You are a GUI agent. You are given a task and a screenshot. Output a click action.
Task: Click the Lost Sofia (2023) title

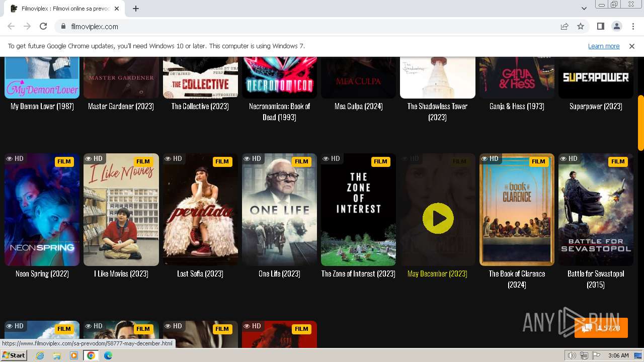click(200, 274)
